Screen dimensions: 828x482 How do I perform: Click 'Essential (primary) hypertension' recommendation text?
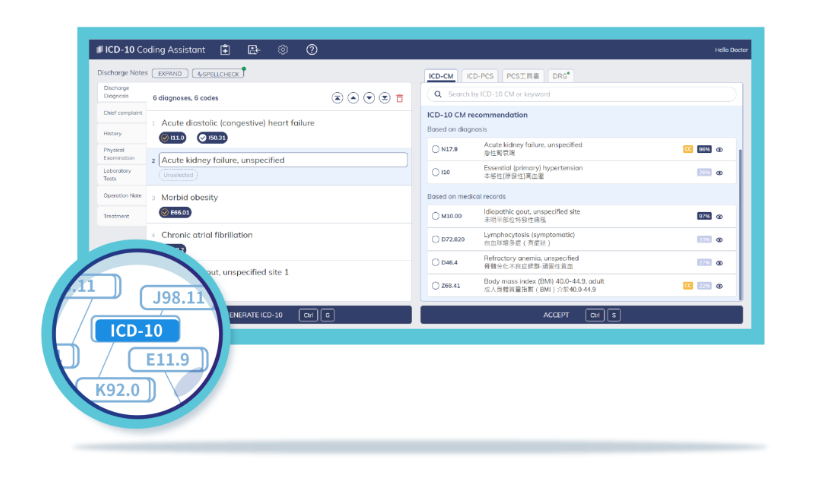[x=533, y=168]
